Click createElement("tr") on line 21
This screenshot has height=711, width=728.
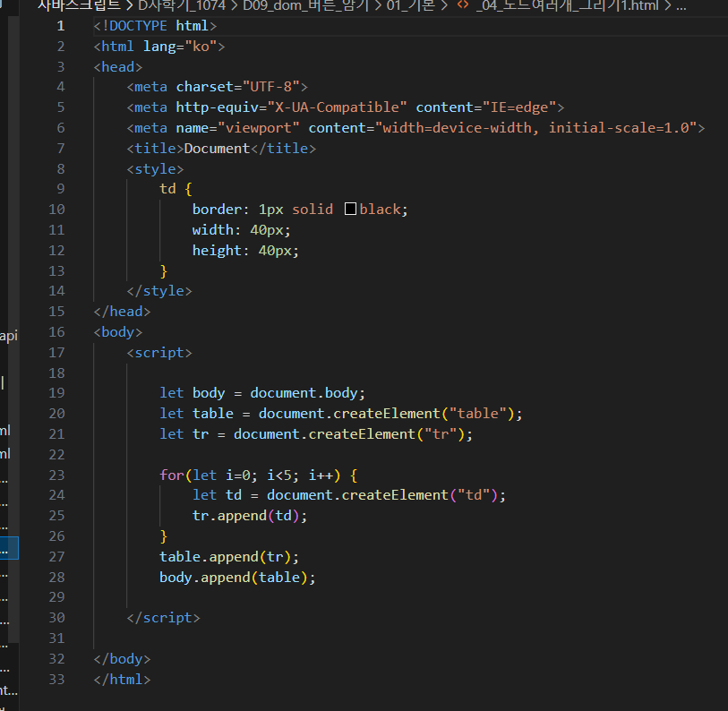pyautogui.click(x=386, y=433)
